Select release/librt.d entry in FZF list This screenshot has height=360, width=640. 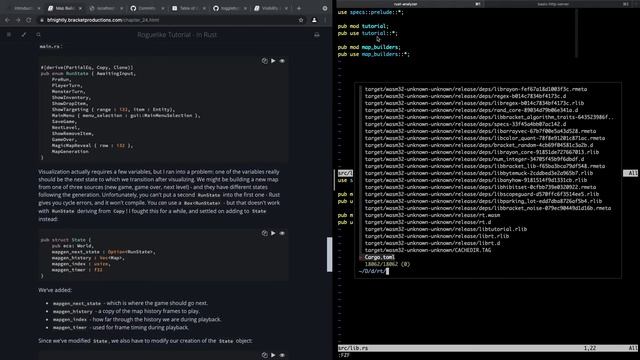click(x=432, y=243)
